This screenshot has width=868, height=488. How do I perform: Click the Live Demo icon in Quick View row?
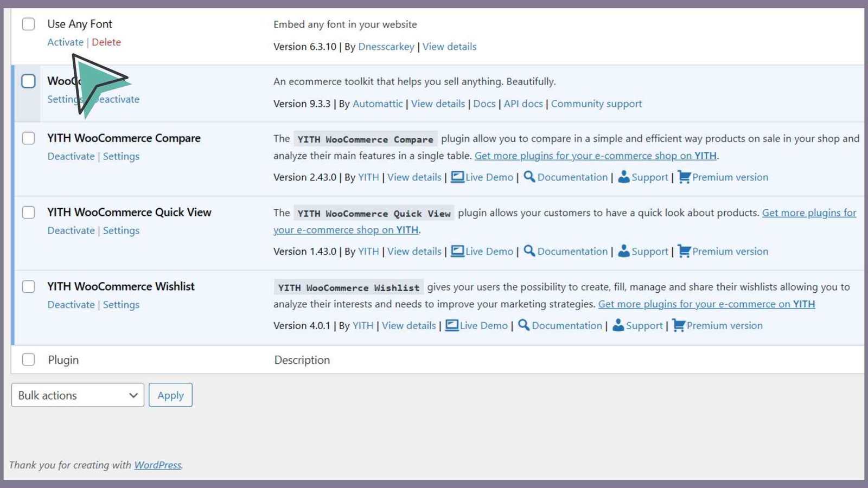tap(457, 252)
